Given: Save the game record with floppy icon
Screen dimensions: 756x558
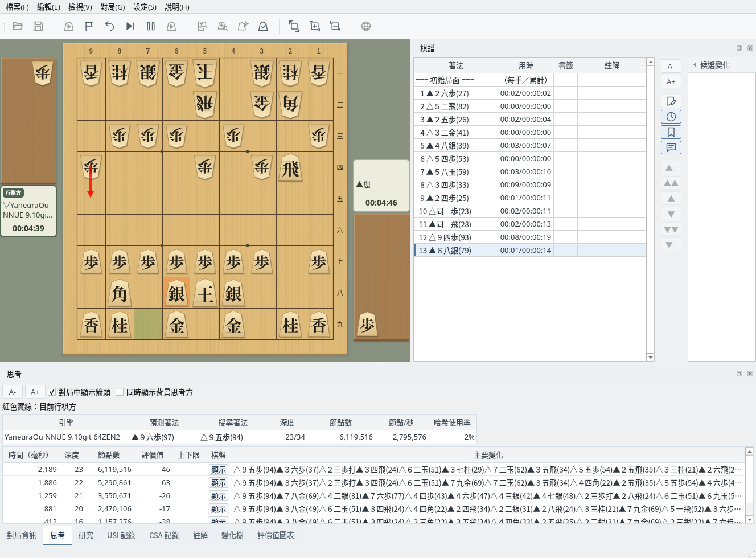Looking at the screenshot, I should [38, 26].
